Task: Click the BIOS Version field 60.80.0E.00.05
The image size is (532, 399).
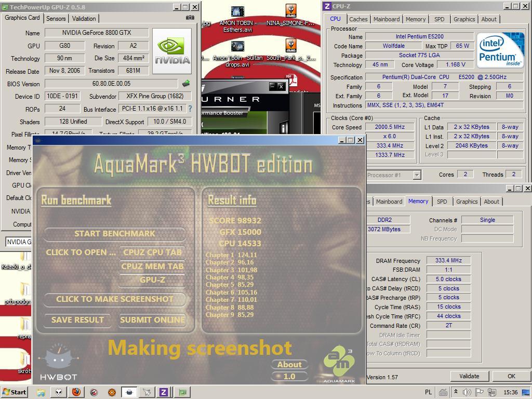Action: [x=111, y=84]
